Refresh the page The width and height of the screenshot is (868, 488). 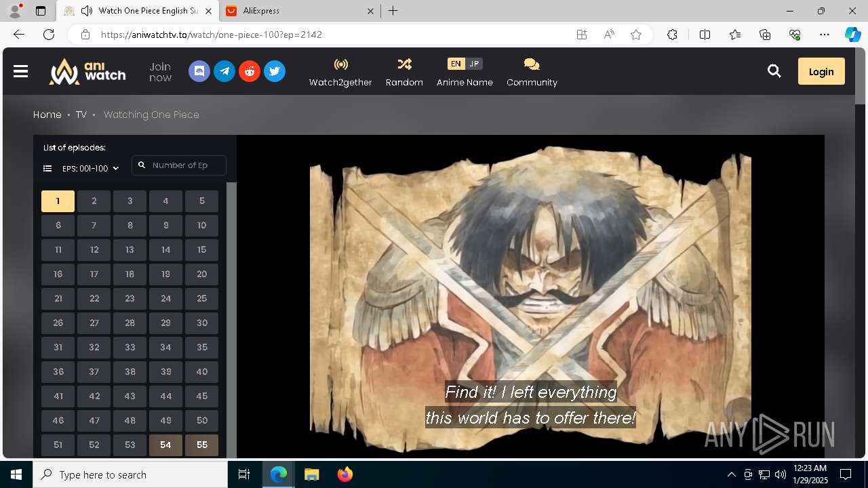(x=49, y=35)
